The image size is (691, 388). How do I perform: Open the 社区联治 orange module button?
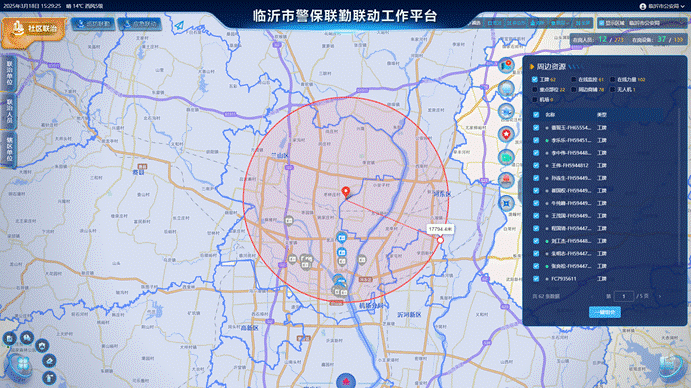pos(34,29)
